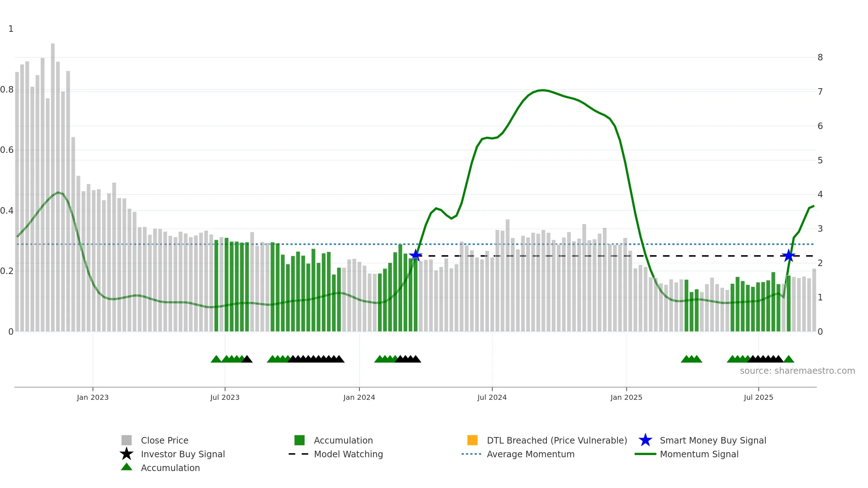Click the left axis value 0.8
Screen dimensions: 868x488
click(7, 89)
